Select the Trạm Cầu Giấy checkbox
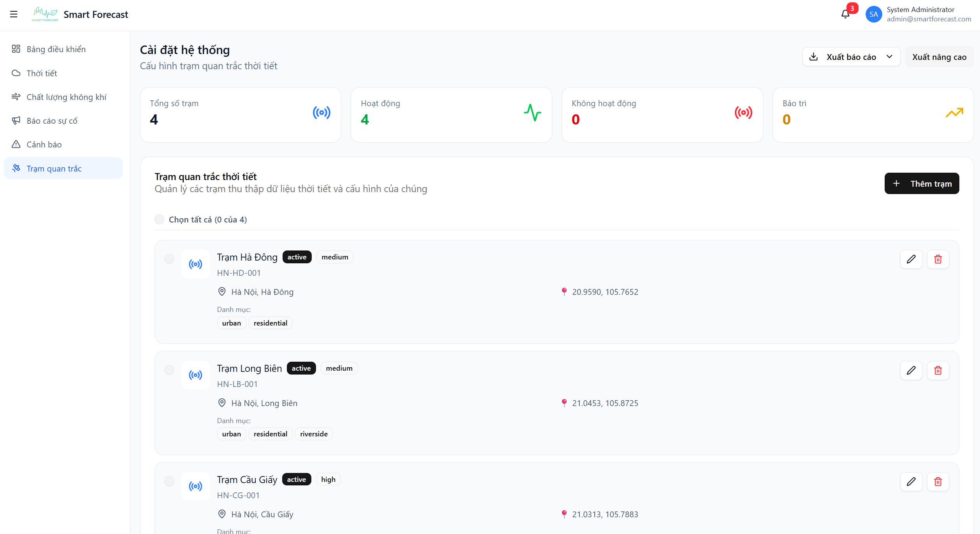The image size is (980, 534). 169,481
